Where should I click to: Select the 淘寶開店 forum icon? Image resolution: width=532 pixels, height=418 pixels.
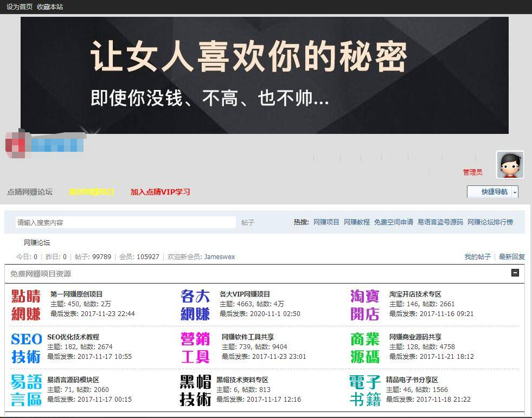coord(365,305)
